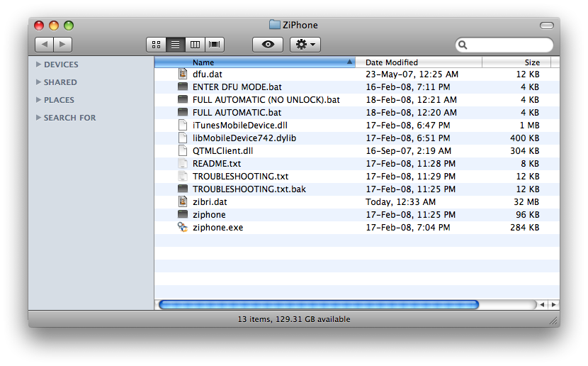Screen dimensions: 588x366
Task: Expand the DEVICES sidebar section
Action: [38, 65]
